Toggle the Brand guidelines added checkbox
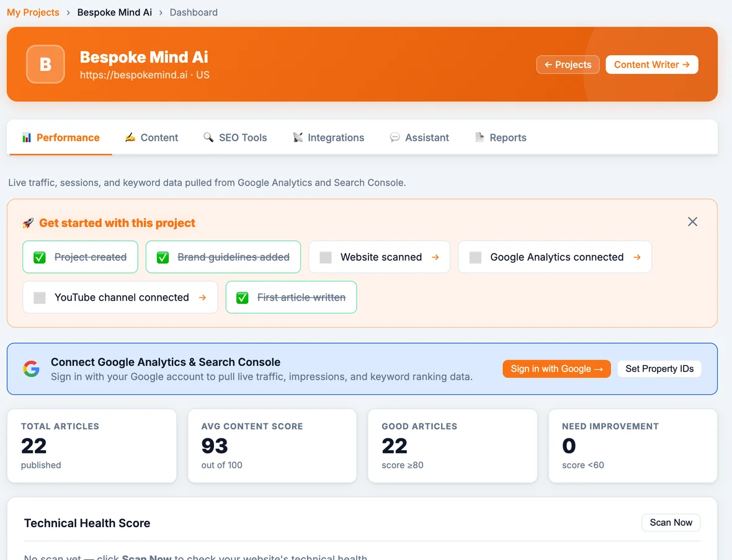This screenshot has height=560, width=732. (163, 257)
